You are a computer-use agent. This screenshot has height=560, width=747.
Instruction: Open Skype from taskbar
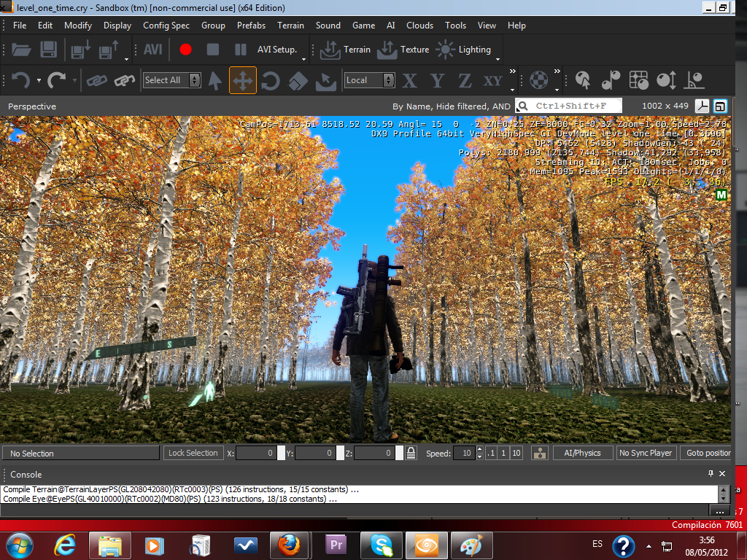382,545
